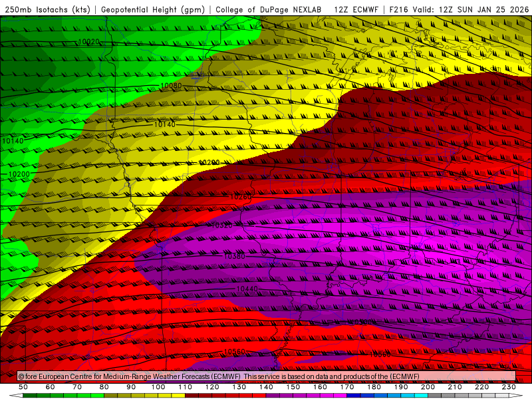Click the bright green swatch just before 80

pos(97,396)
